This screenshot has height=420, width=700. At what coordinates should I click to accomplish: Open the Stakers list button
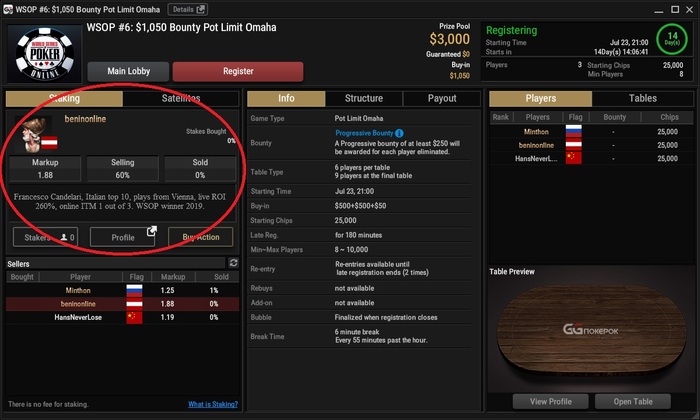click(x=45, y=237)
